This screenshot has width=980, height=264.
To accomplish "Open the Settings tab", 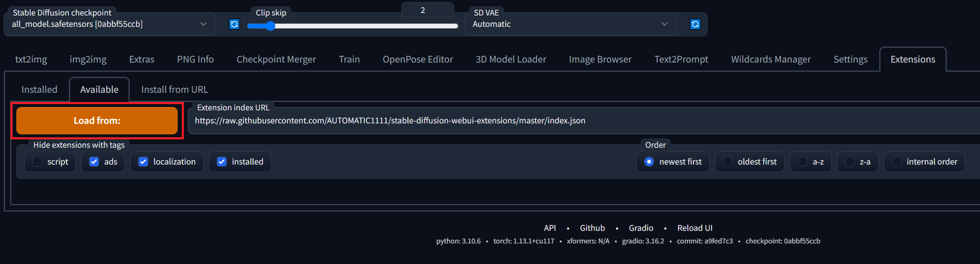I will 850,59.
